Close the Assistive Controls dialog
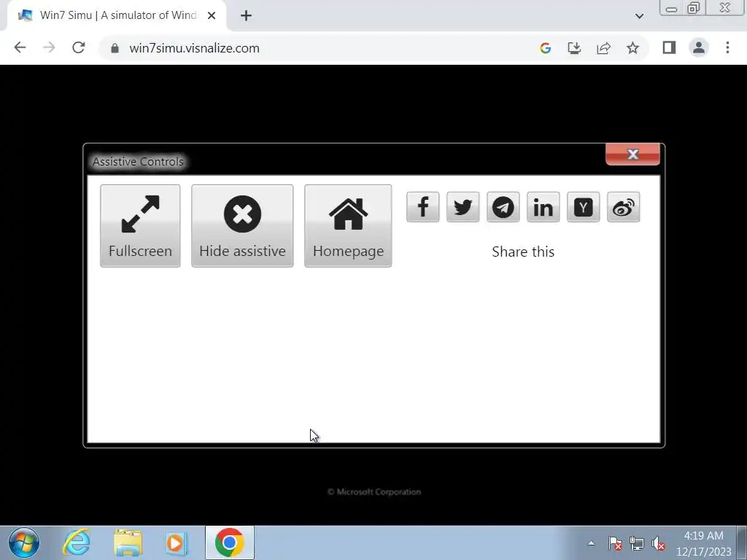747x560 pixels. (632, 155)
